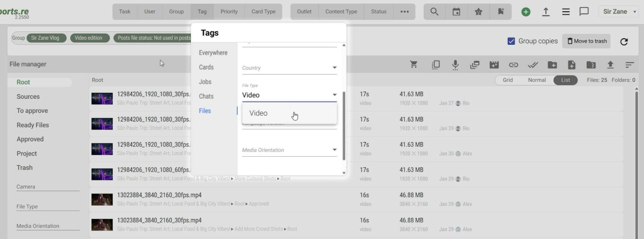The height and width of the screenshot is (239, 644).
Task: Expand the Media Orientation dropdown in Tags
Action: click(x=334, y=150)
